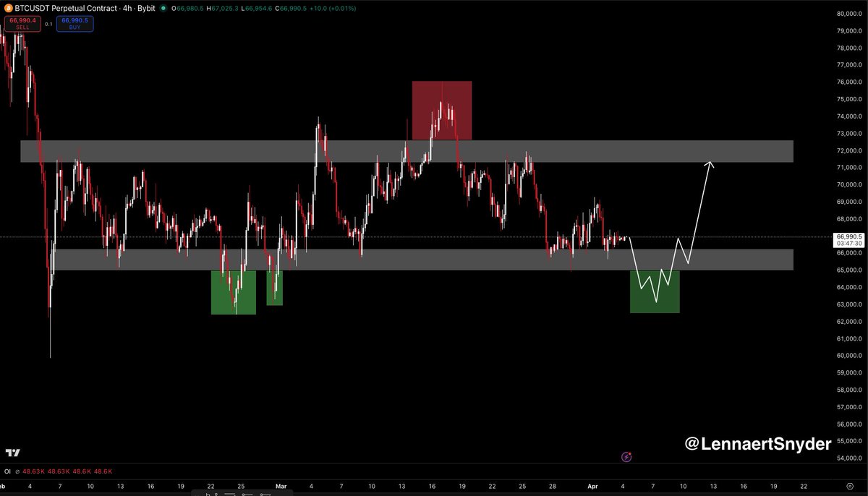Click the Apr label on the time axis
The width and height of the screenshot is (868, 496).
click(592, 487)
